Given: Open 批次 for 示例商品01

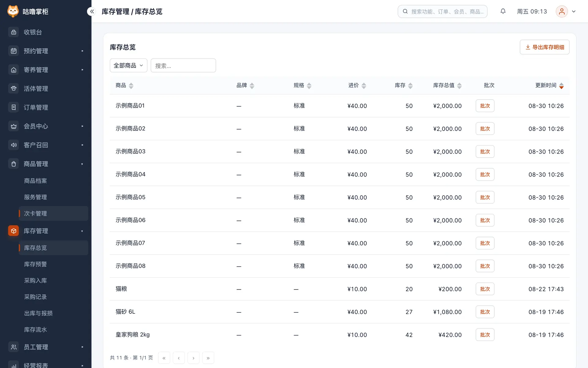Looking at the screenshot, I should (x=485, y=106).
